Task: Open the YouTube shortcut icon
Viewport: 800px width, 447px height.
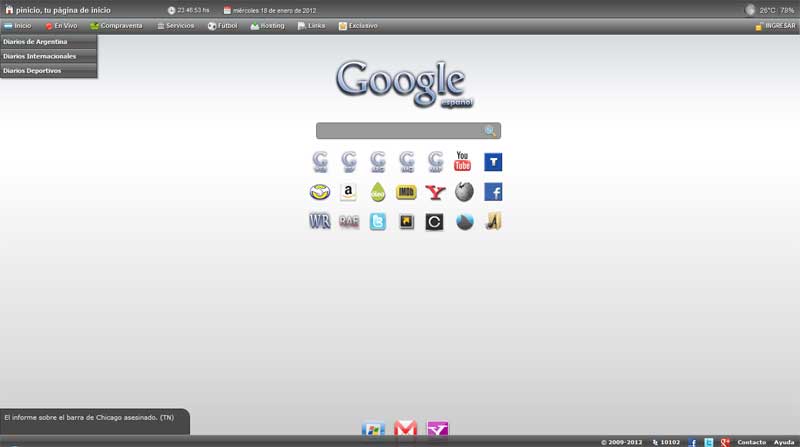Action: [x=463, y=161]
